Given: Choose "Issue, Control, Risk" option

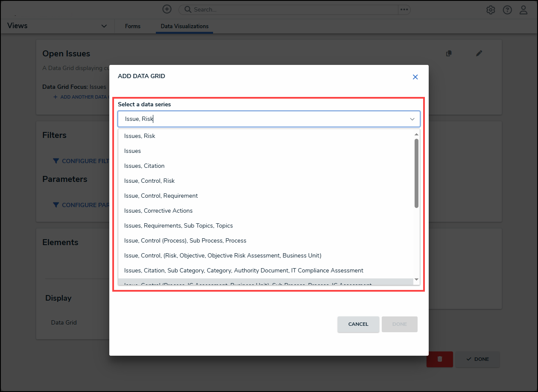Looking at the screenshot, I should tap(149, 181).
